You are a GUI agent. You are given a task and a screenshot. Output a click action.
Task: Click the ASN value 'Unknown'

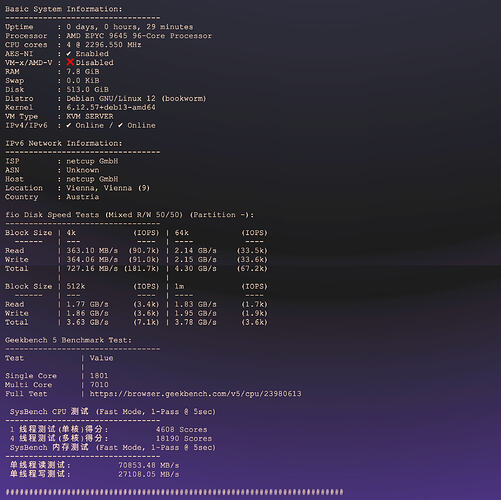tap(83, 170)
